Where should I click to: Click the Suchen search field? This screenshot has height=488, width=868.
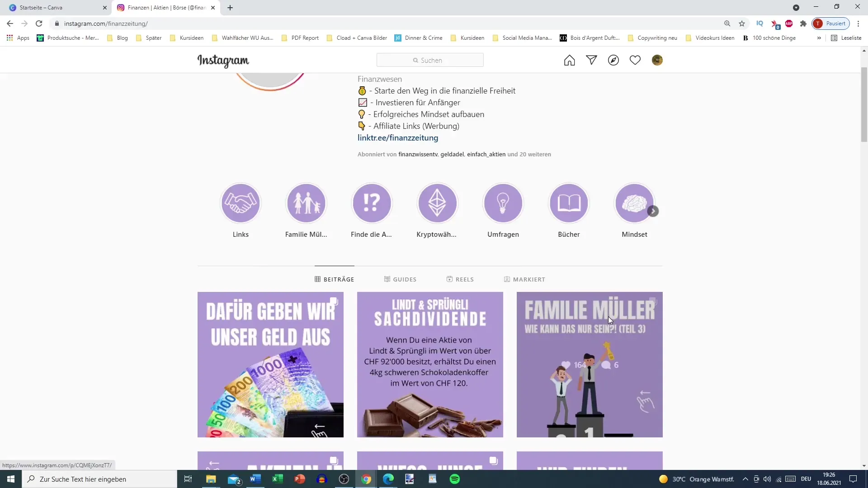coord(430,60)
